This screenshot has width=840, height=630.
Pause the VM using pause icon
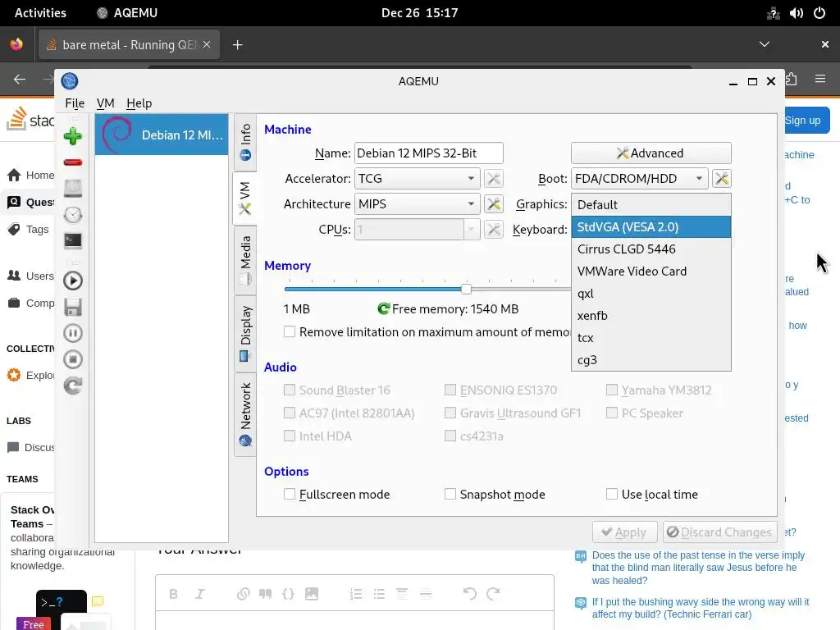click(73, 333)
